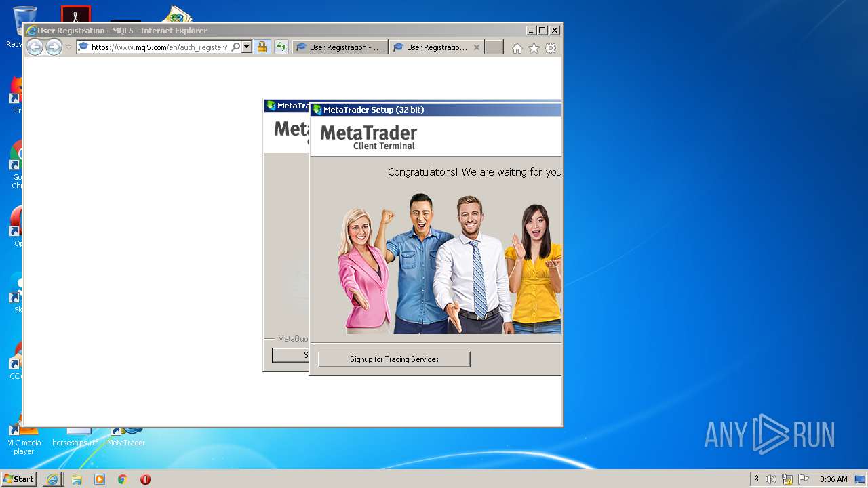This screenshot has width=868, height=488.
Task: Maximize the Internet Explorer window
Action: tap(542, 30)
